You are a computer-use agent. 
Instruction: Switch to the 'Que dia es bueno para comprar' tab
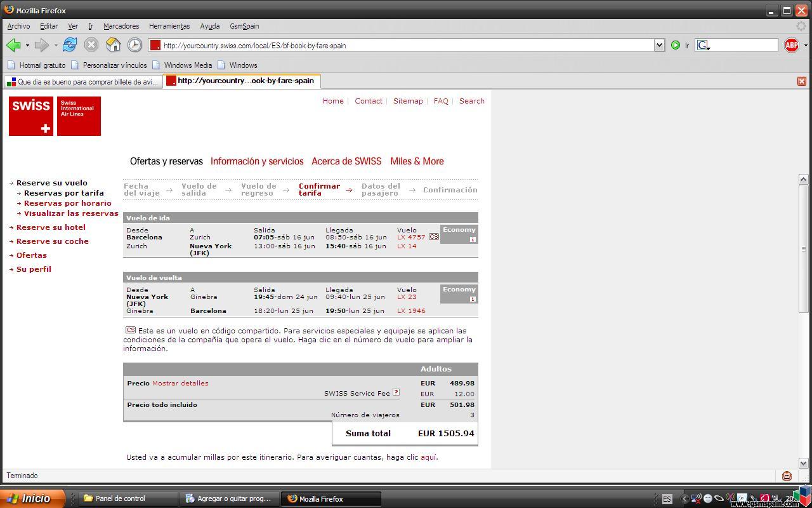pyautogui.click(x=82, y=82)
